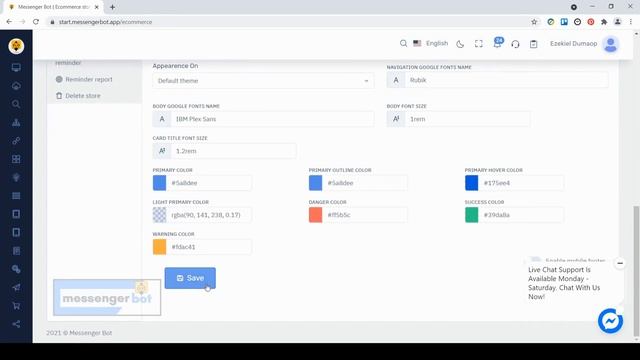640x360 pixels.
Task: Click the magnifier icon in left sidebar
Action: (16, 104)
